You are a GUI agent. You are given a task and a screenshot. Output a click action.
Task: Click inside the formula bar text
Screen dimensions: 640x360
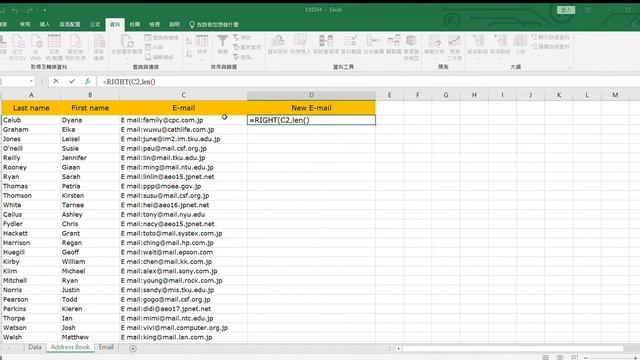[x=129, y=82]
